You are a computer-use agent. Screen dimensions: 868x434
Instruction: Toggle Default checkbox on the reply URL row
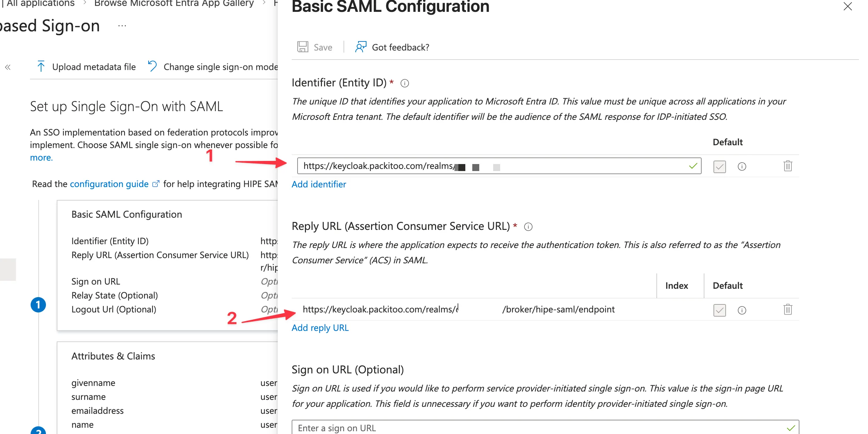[x=720, y=310]
